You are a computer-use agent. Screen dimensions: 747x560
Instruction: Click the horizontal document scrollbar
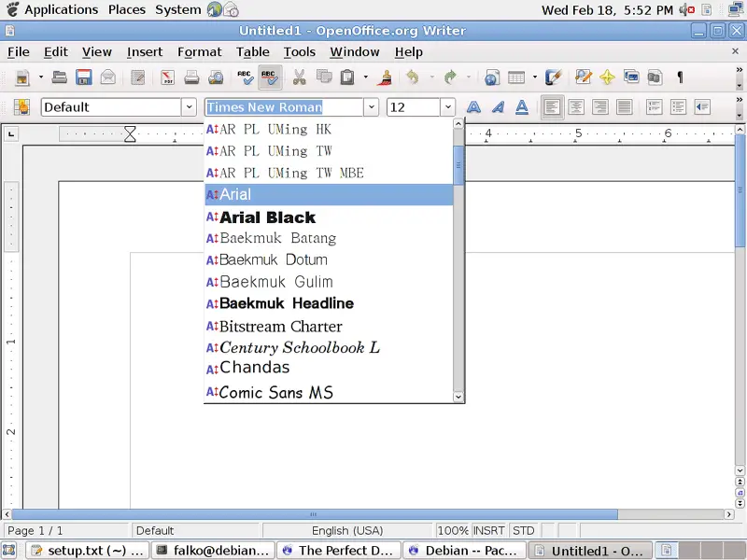315,514
